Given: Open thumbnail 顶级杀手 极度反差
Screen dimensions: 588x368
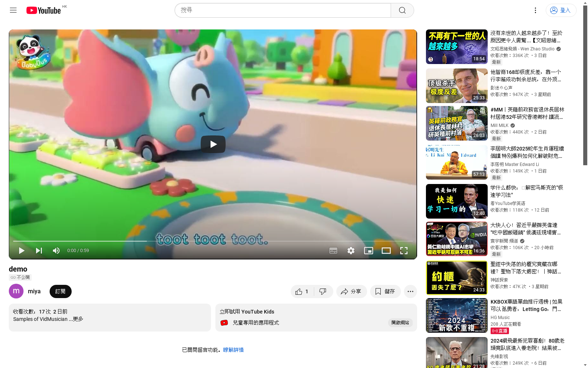Looking at the screenshot, I should point(457,86).
